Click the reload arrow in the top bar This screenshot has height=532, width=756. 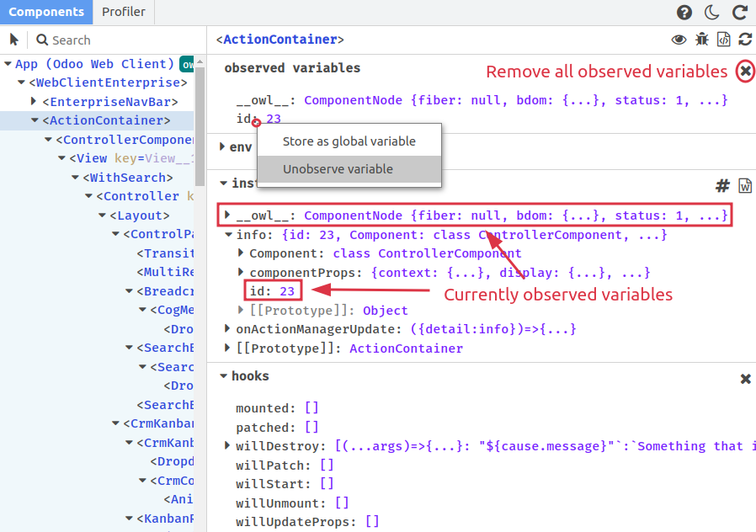point(740,13)
